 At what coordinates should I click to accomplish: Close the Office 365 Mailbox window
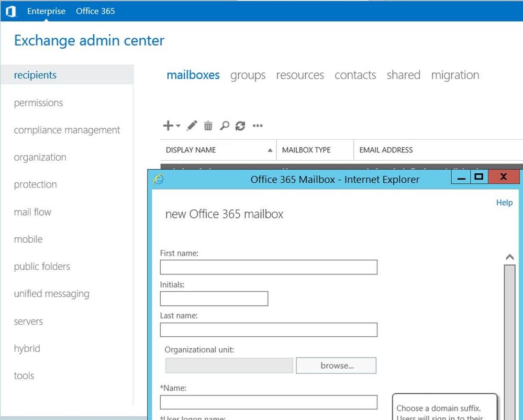coord(504,177)
